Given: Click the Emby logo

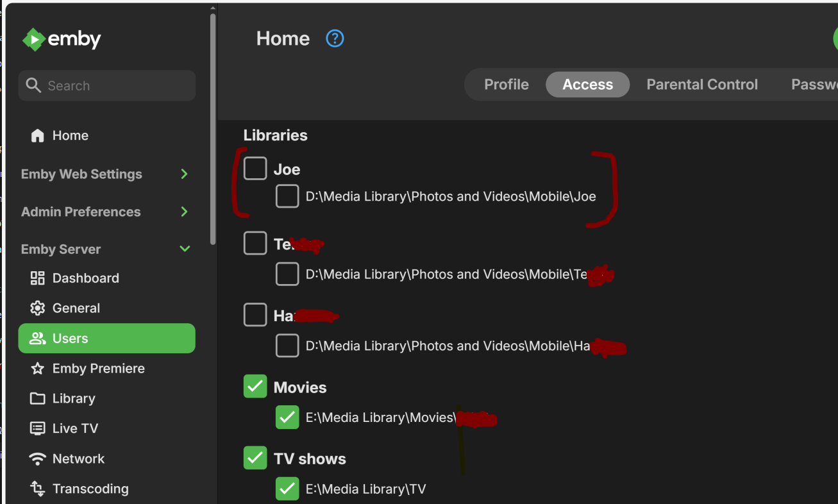Looking at the screenshot, I should click(x=62, y=40).
